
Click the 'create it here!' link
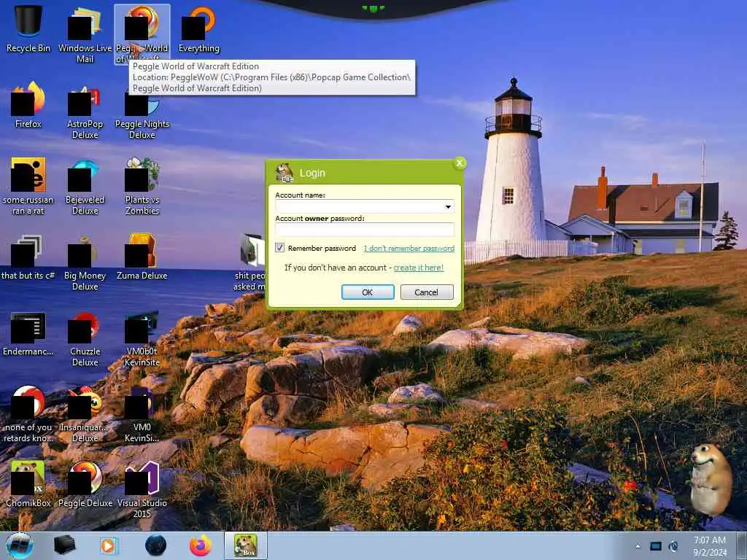(418, 268)
